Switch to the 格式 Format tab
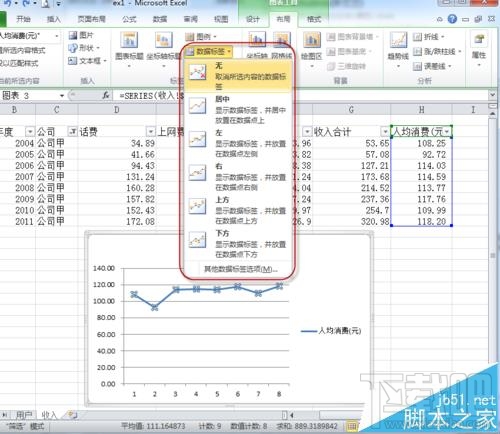The image size is (500, 434). 314,19
